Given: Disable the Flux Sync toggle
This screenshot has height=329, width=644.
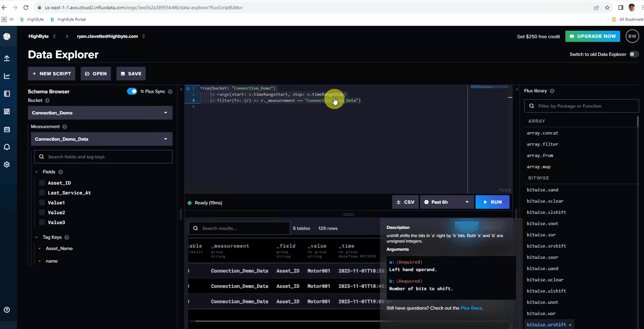Looking at the screenshot, I should pyautogui.click(x=132, y=91).
